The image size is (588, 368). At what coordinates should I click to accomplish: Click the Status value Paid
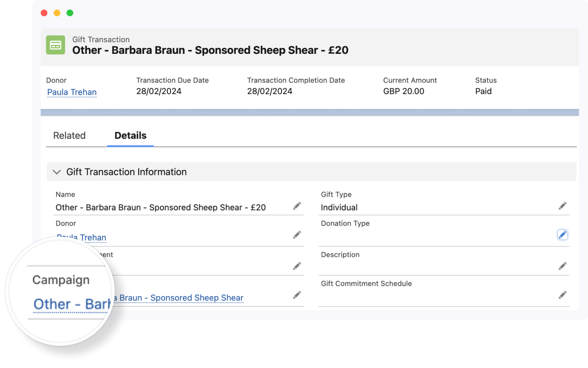point(483,91)
